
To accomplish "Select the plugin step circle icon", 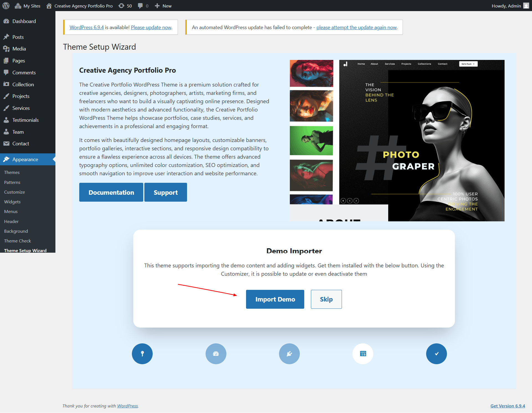I will [289, 354].
